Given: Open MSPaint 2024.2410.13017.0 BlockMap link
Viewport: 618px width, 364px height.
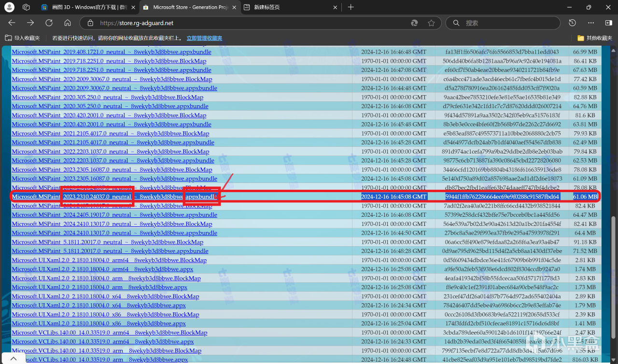Looking at the screenshot, I should [x=112, y=224].
